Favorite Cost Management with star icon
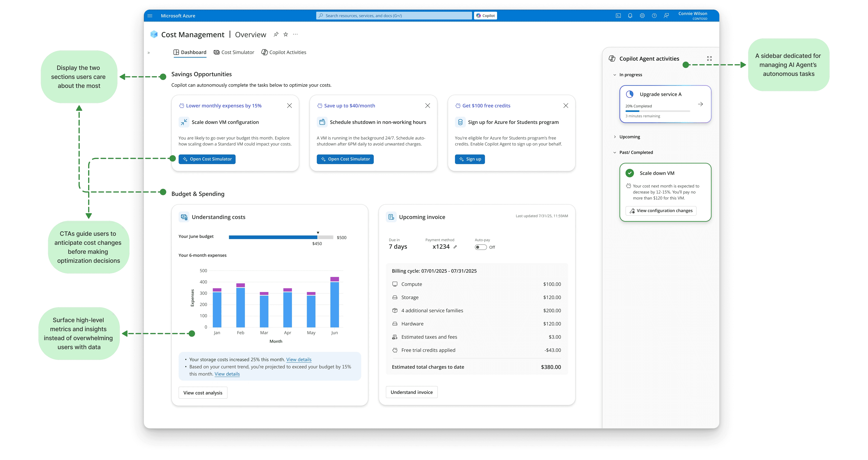Screen dimensions: 868x460 286,34
